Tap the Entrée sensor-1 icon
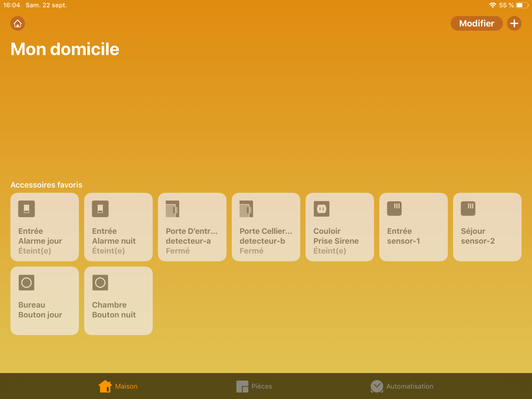Viewport: 532px width, 399px height. [394, 208]
